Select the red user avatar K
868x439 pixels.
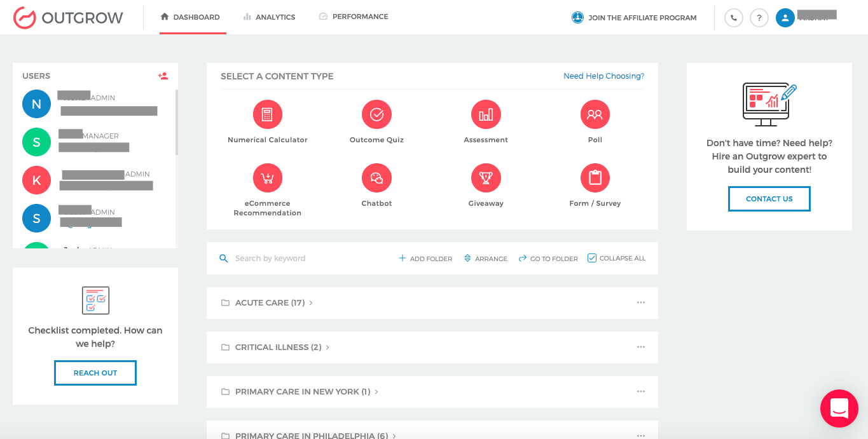point(36,180)
